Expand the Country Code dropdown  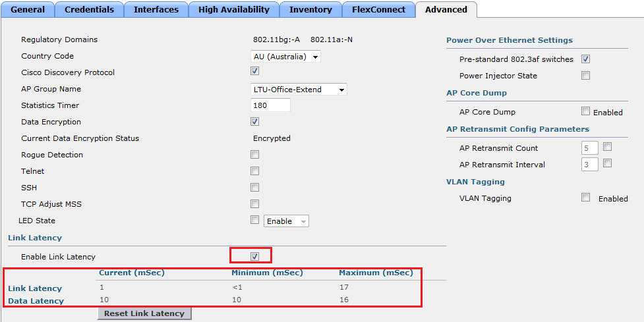click(x=286, y=57)
